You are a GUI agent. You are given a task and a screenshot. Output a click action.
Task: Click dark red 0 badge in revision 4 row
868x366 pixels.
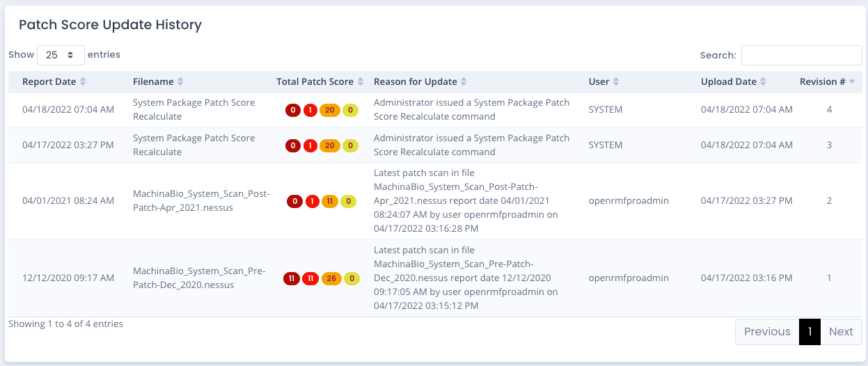point(293,110)
